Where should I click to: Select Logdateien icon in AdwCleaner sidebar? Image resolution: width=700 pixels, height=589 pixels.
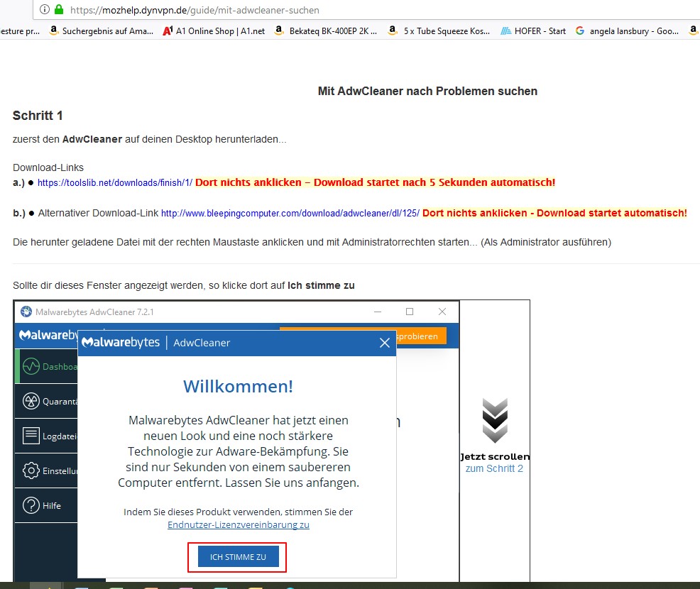pyautogui.click(x=31, y=436)
